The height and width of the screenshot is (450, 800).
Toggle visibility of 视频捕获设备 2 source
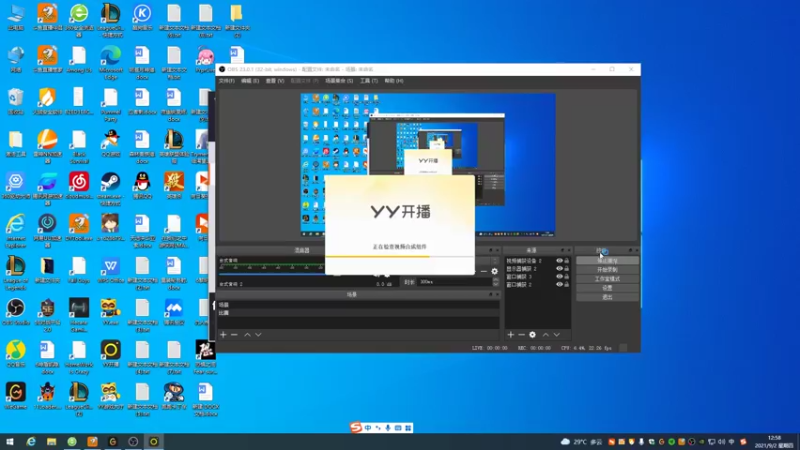[x=559, y=261]
